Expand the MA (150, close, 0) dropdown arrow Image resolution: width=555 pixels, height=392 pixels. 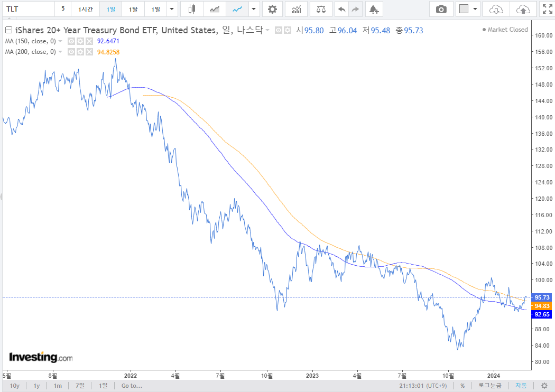[x=61, y=41]
